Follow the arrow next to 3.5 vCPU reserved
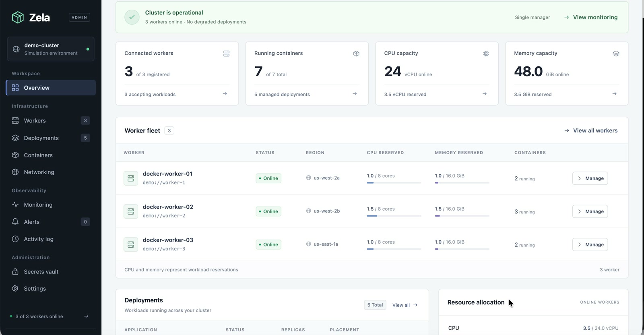 pos(485,94)
